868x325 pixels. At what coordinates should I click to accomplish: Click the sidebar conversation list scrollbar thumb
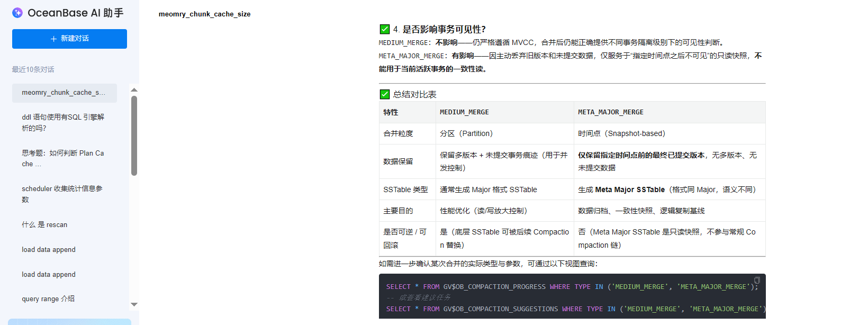click(134, 135)
